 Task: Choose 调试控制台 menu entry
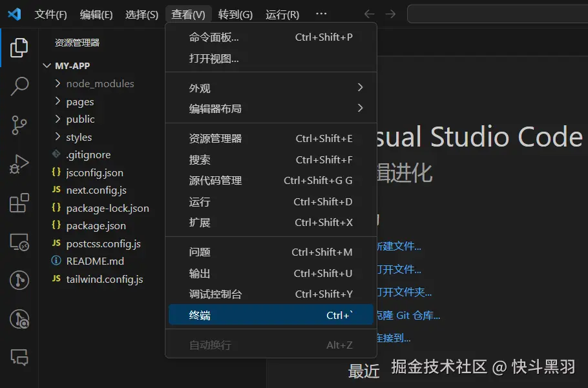(x=271, y=294)
